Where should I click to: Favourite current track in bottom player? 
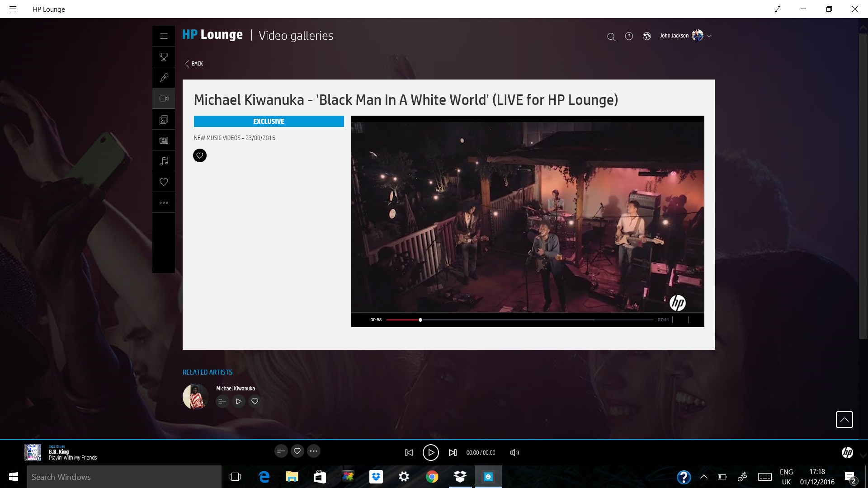pyautogui.click(x=297, y=451)
